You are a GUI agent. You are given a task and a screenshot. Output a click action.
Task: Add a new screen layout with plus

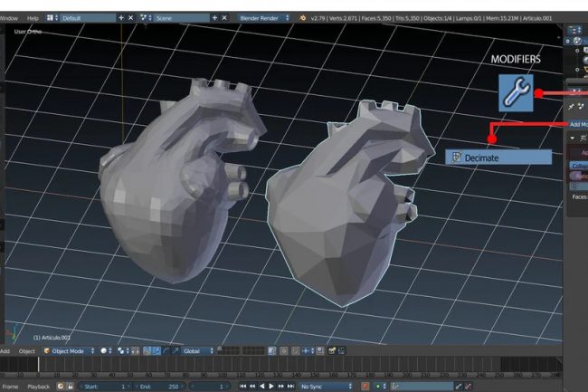120,17
